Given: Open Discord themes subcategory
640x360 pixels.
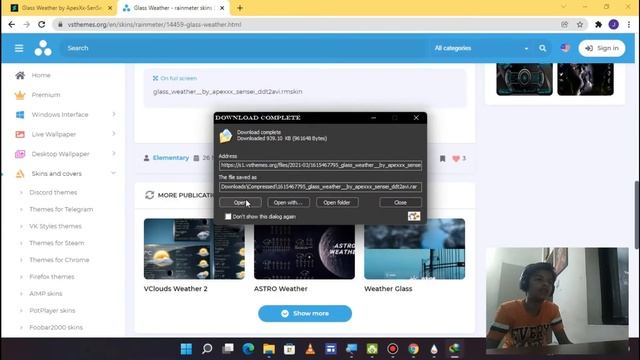Looking at the screenshot, I should click(x=53, y=192).
